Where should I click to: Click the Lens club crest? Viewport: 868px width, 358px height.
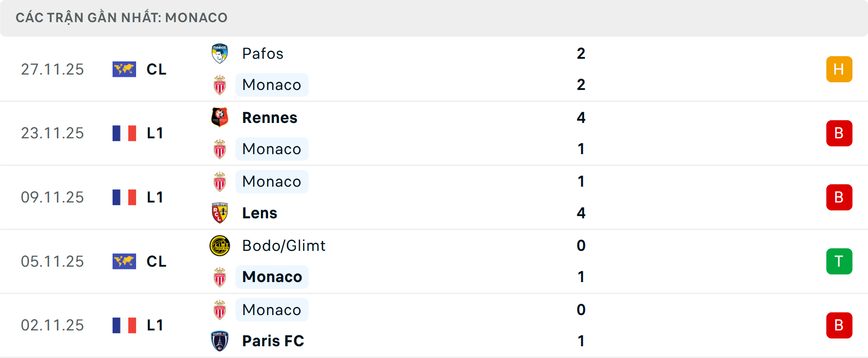pos(220,213)
